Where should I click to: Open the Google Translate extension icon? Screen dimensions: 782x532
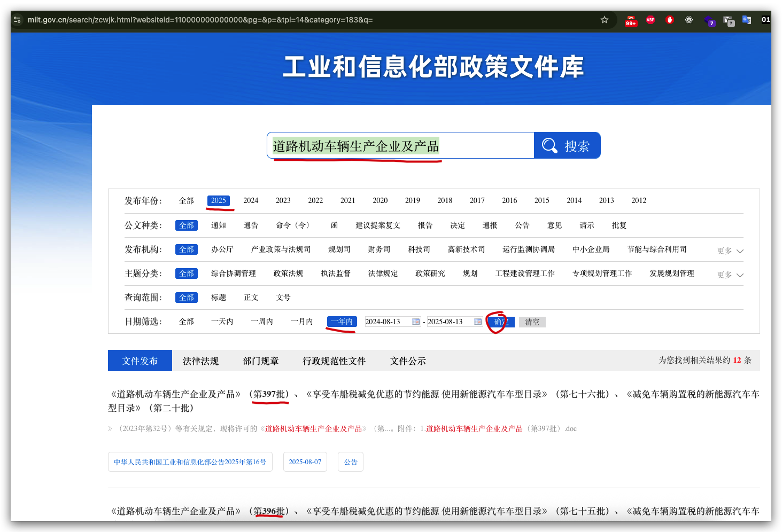[747, 20]
